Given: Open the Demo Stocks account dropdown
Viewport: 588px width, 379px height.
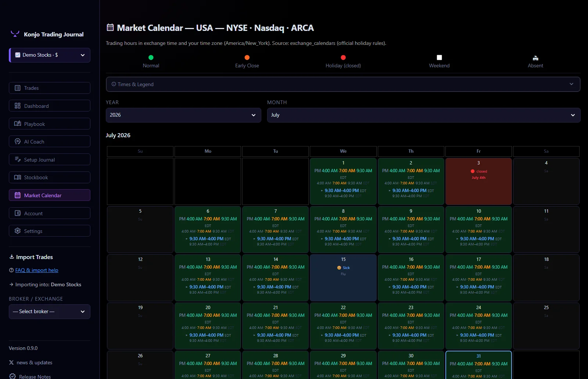Looking at the screenshot, I should coord(50,55).
